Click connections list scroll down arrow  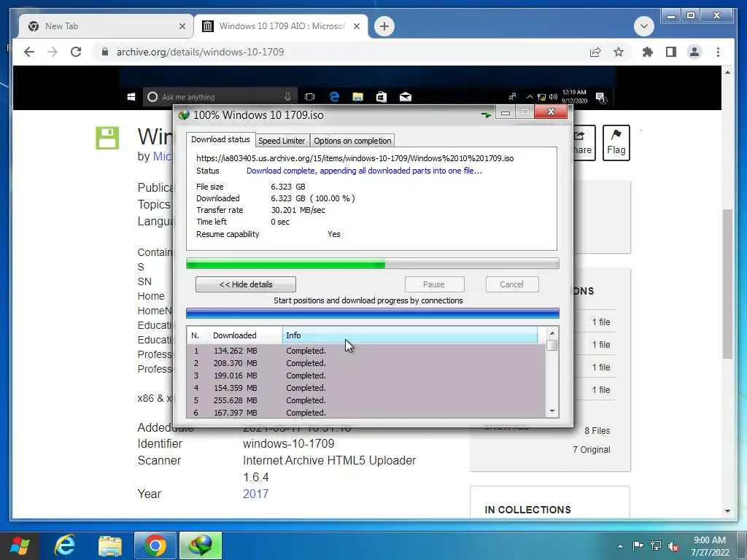point(552,411)
